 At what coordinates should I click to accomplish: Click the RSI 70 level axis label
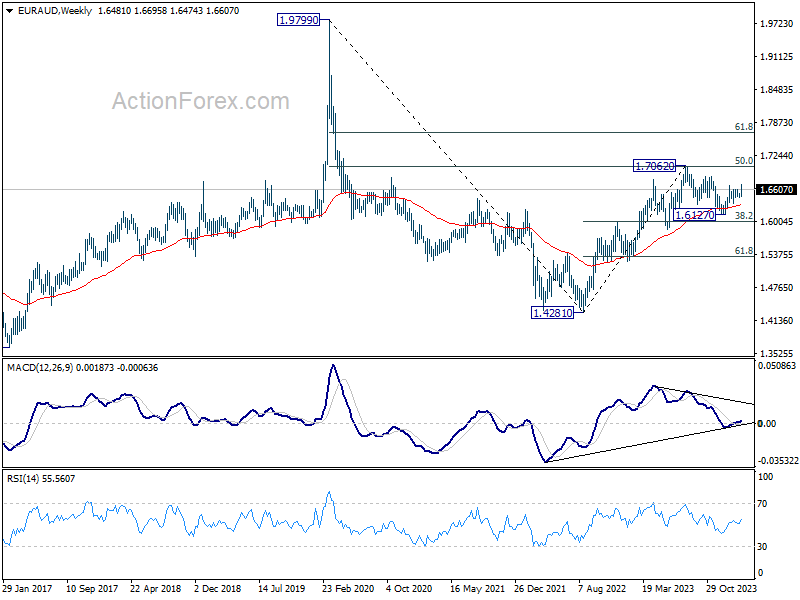pos(762,504)
